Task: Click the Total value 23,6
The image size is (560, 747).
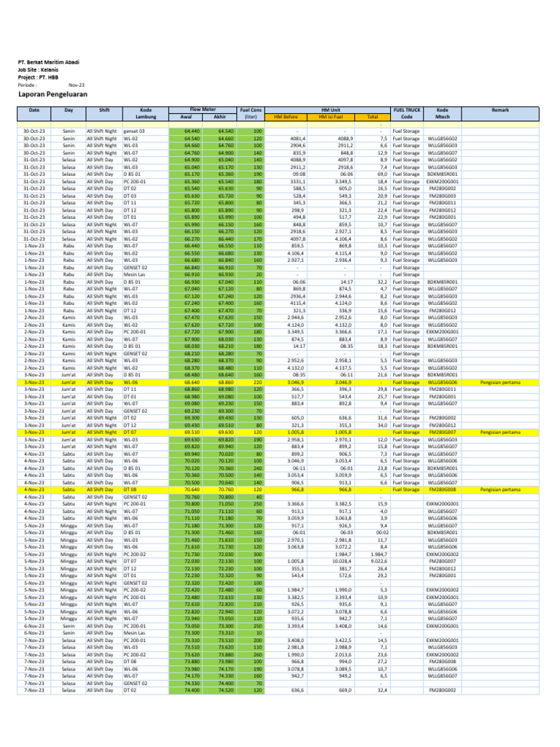Action: [x=382, y=654]
